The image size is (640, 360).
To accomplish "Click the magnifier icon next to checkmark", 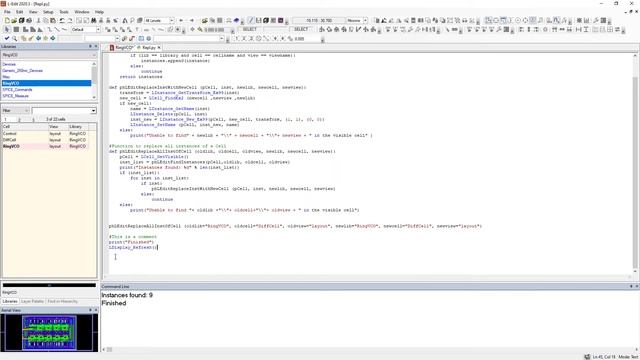I will click(14, 38).
